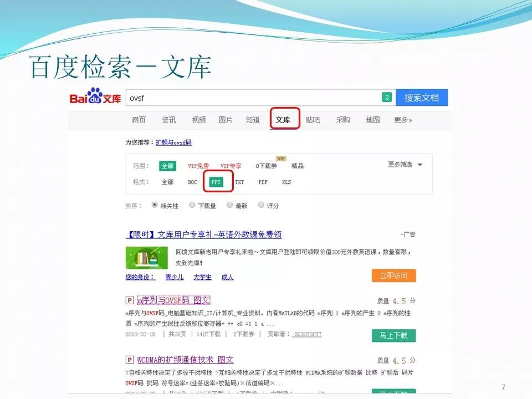Filter by 0下载券 range
532x399 pixels.
(x=267, y=166)
